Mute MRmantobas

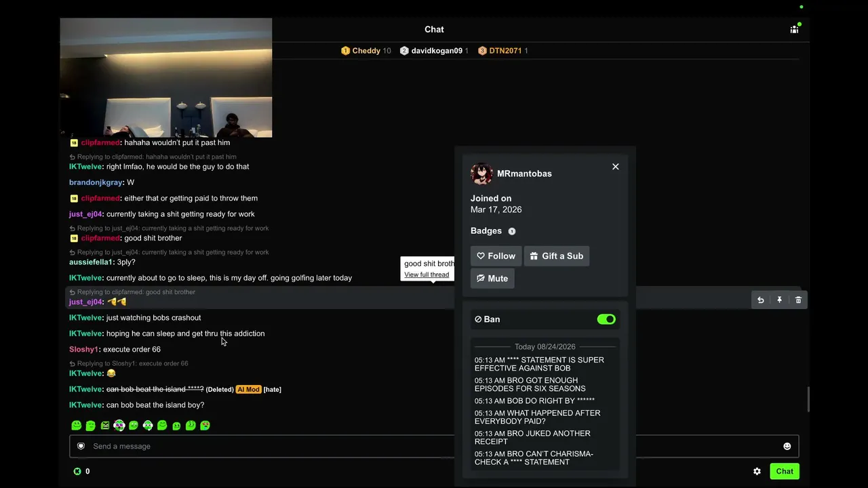tap(492, 279)
